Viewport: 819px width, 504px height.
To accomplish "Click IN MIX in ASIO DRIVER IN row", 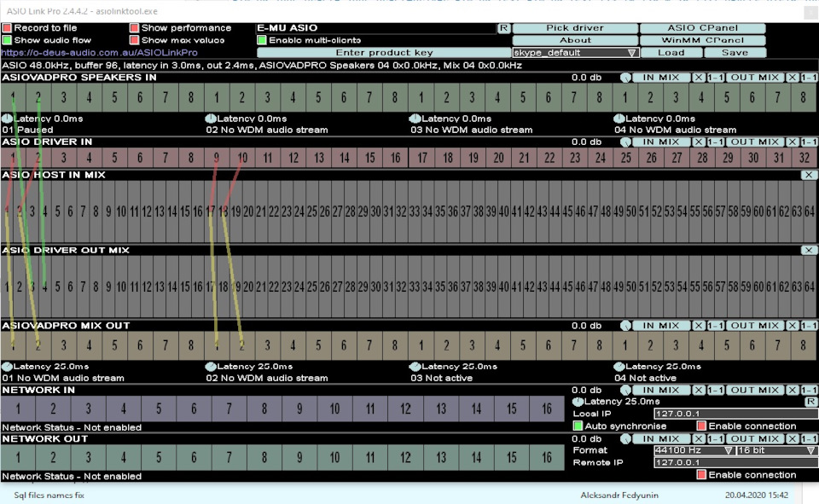I will pos(661,142).
